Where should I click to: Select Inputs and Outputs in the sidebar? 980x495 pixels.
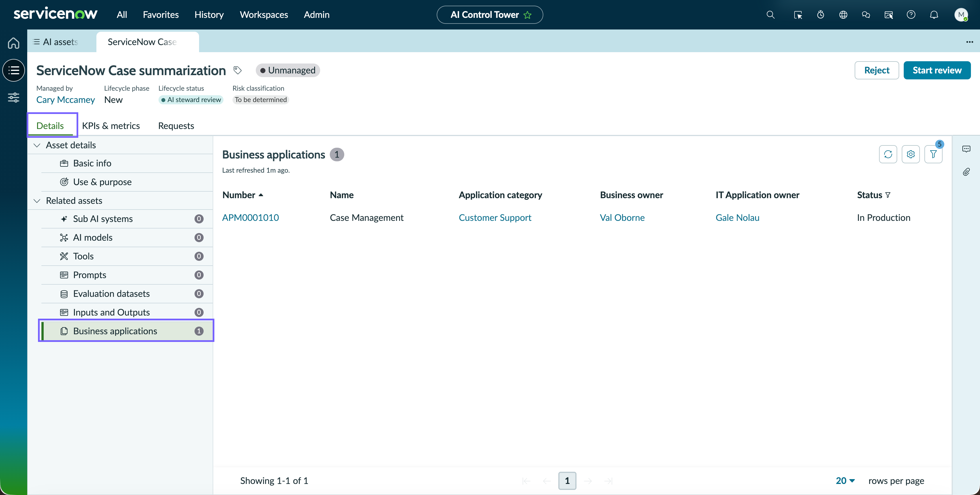click(x=127, y=312)
